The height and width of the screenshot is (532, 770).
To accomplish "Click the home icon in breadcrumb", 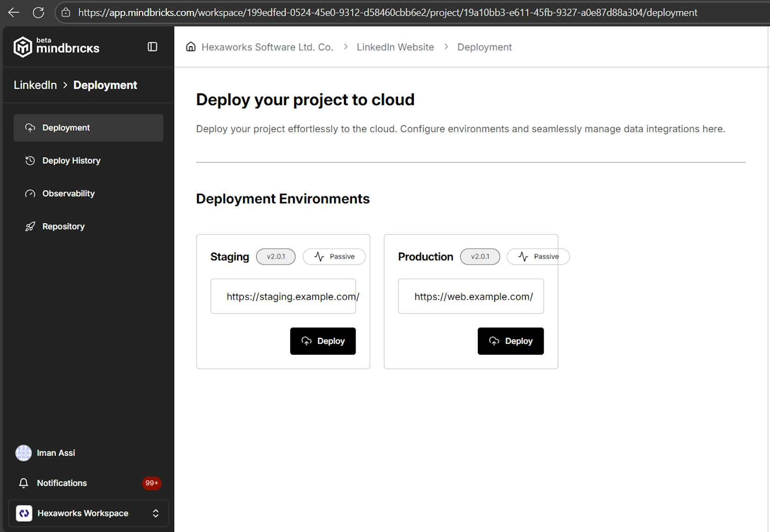I will [190, 47].
